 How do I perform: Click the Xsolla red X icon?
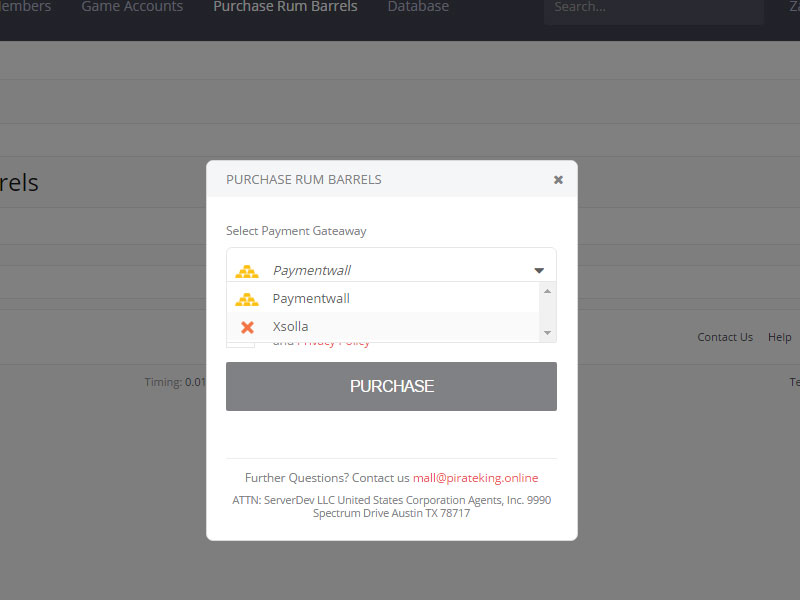247,327
